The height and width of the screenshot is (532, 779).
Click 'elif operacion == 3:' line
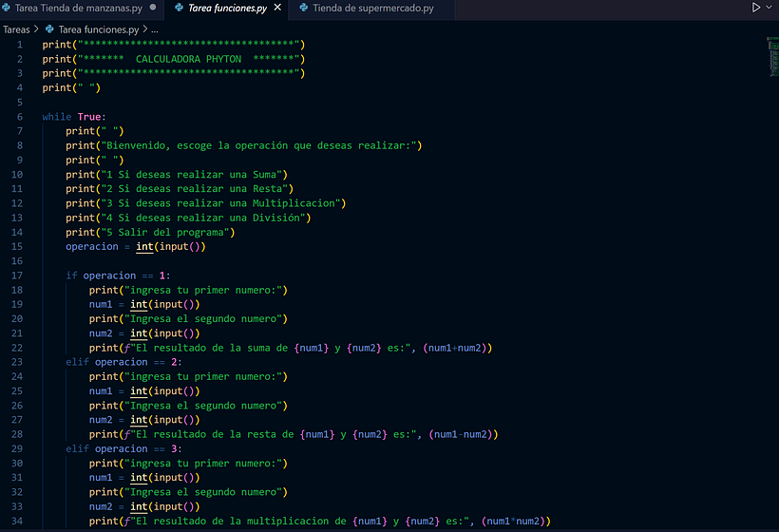click(x=123, y=448)
